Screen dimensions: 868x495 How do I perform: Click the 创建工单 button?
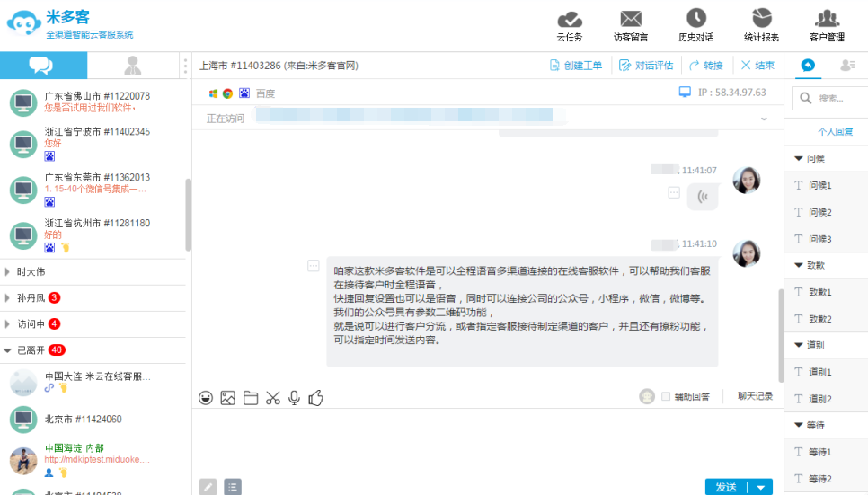coord(576,66)
